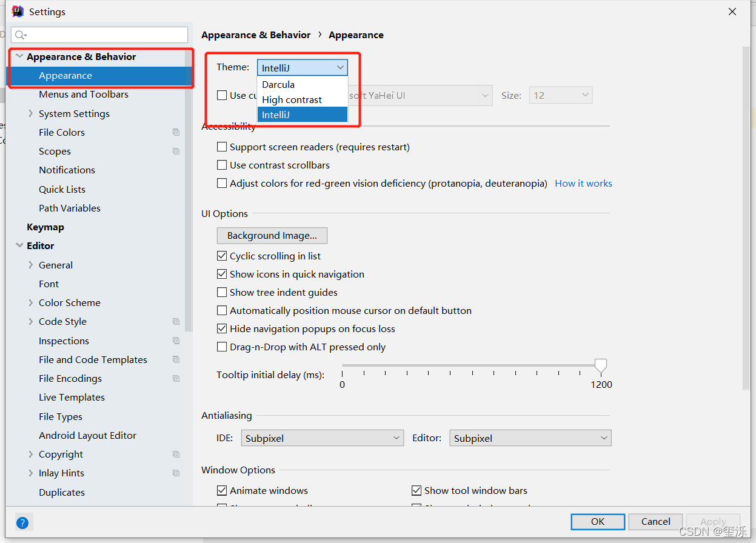Enable Show tree indent guides
This screenshot has width=756, height=543.
[x=222, y=292]
